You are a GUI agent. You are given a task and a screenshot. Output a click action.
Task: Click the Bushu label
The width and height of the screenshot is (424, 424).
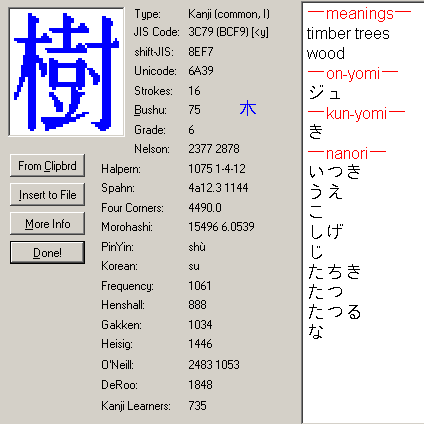(x=150, y=110)
